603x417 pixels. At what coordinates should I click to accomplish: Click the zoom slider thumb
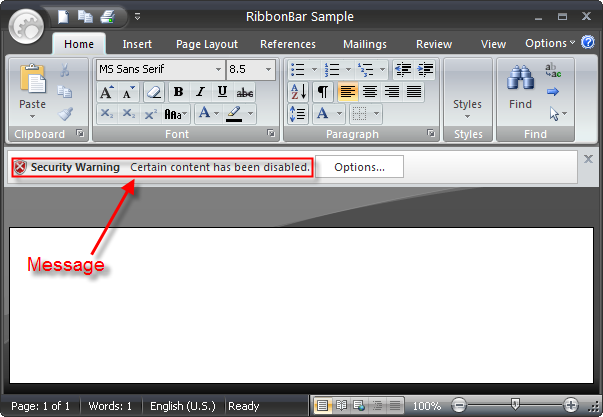tap(515, 404)
